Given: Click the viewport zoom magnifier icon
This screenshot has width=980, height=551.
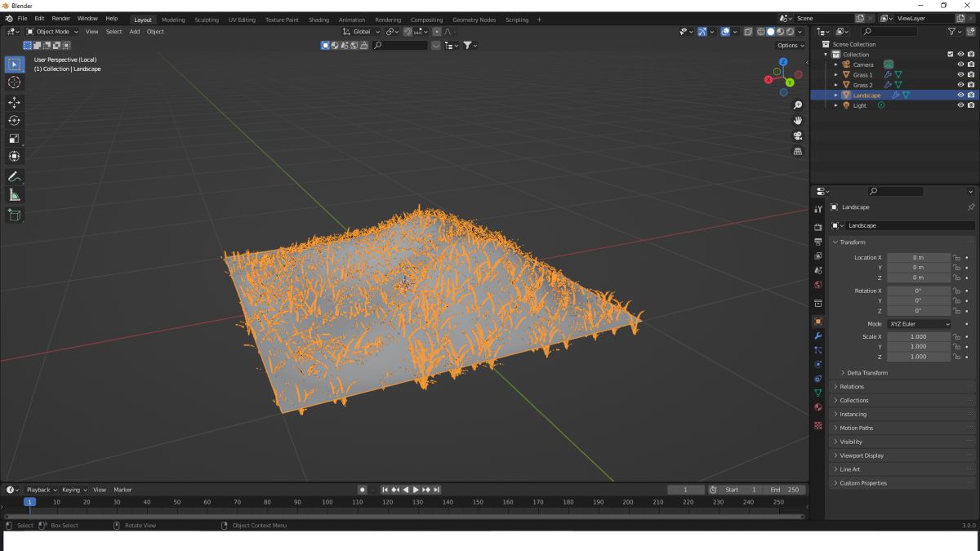Looking at the screenshot, I should (x=798, y=105).
